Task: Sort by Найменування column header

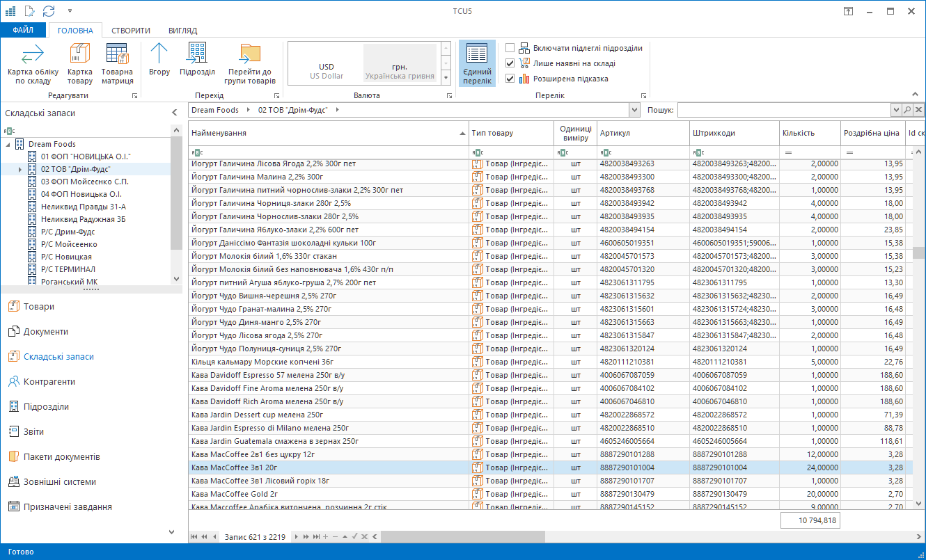Action: [x=328, y=133]
